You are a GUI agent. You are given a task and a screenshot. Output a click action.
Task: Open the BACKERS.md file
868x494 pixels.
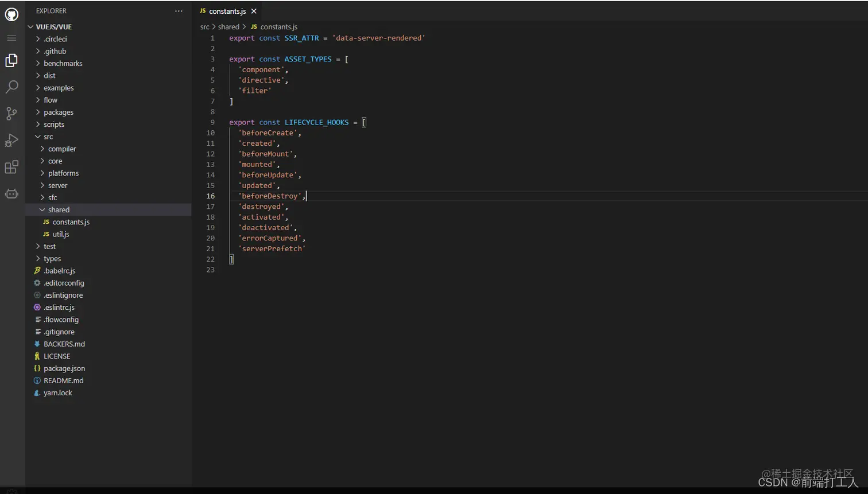tap(108, 344)
